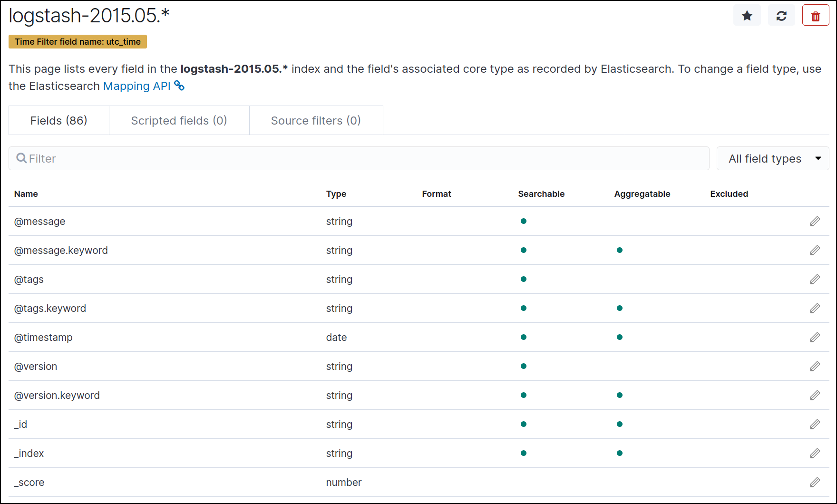
Task: Edit the _id field pencil icon
Action: 815,424
